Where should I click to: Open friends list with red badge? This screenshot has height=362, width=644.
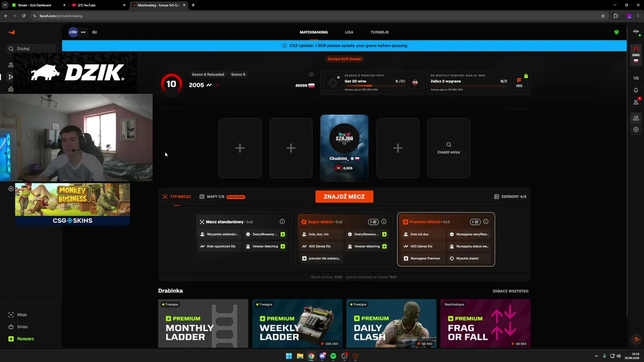coord(636,102)
